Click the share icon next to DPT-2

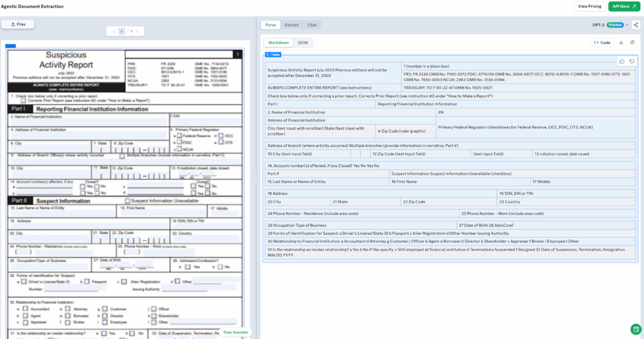635,25
